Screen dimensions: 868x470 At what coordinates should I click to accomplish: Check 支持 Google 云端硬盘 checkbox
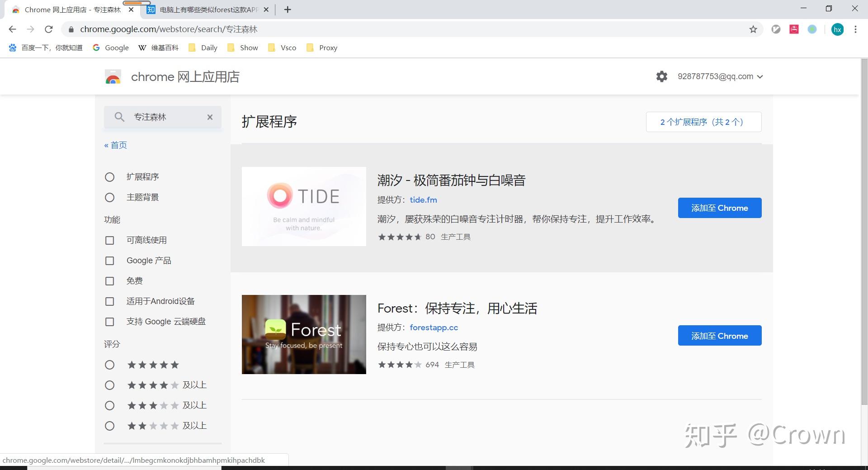(x=109, y=322)
